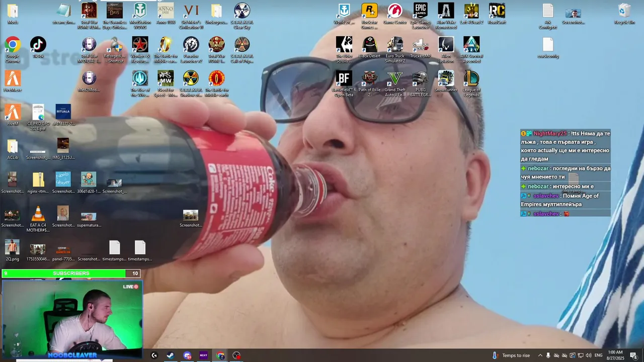Launch Path of Exile 2
The image size is (644, 362).
[369, 83]
